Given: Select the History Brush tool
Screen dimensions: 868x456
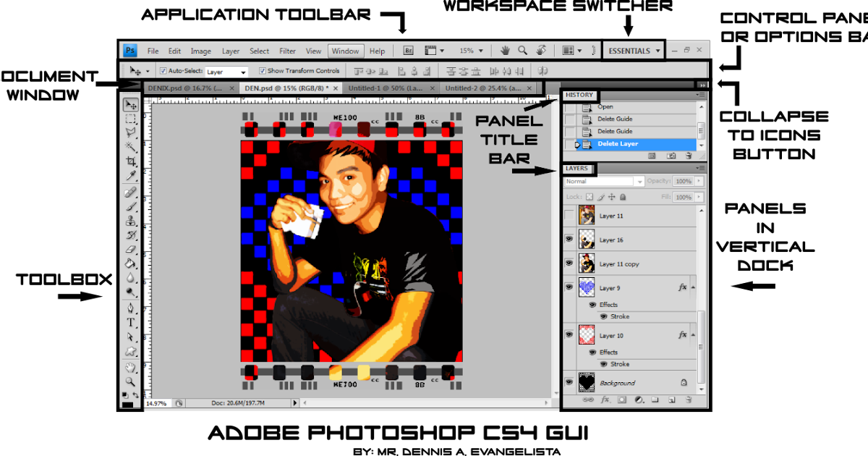Looking at the screenshot, I should pyautogui.click(x=131, y=235).
